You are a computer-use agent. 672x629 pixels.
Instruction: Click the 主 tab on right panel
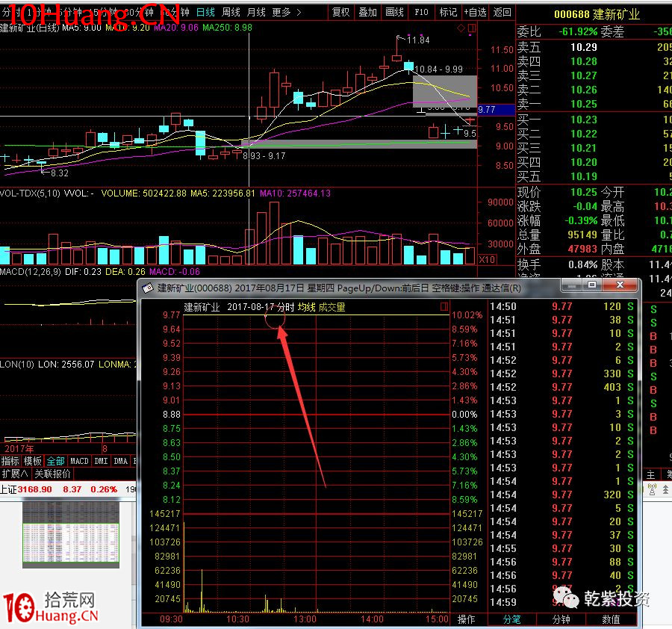[650, 474]
